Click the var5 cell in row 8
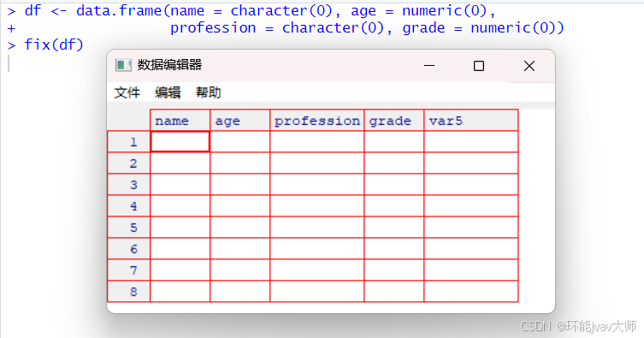 pyautogui.click(x=471, y=291)
